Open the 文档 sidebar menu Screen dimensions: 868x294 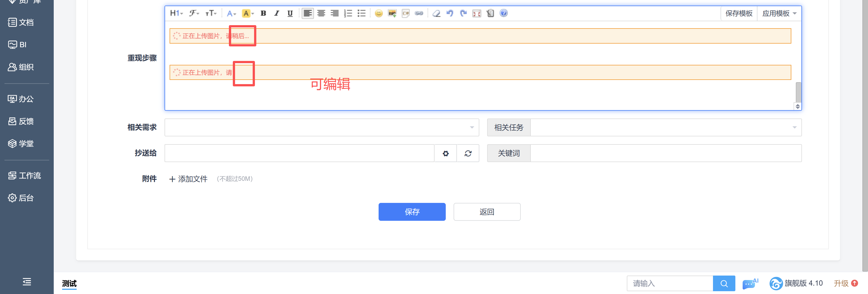click(21, 22)
